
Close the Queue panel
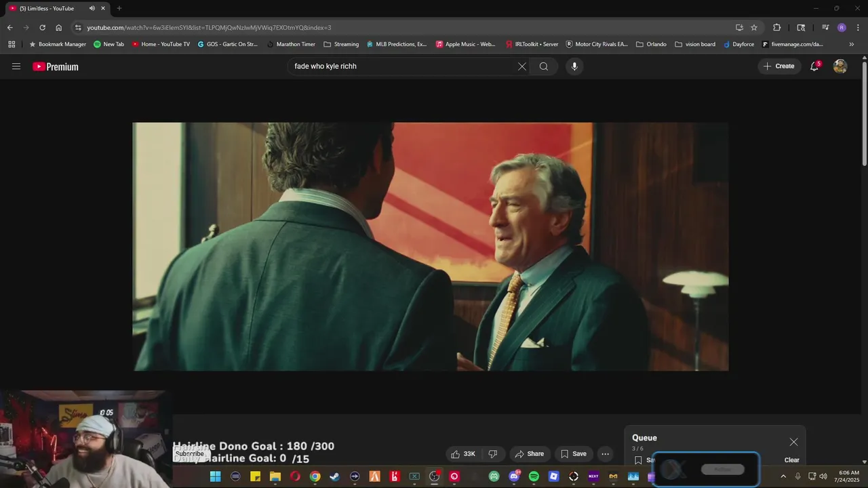tap(793, 442)
